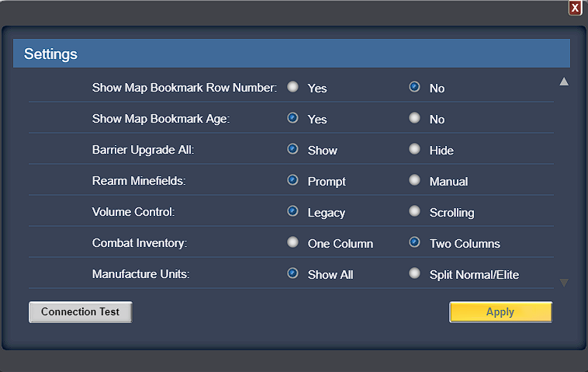Click the scroll down arrow in settings list
The image size is (588, 372).
(x=564, y=282)
